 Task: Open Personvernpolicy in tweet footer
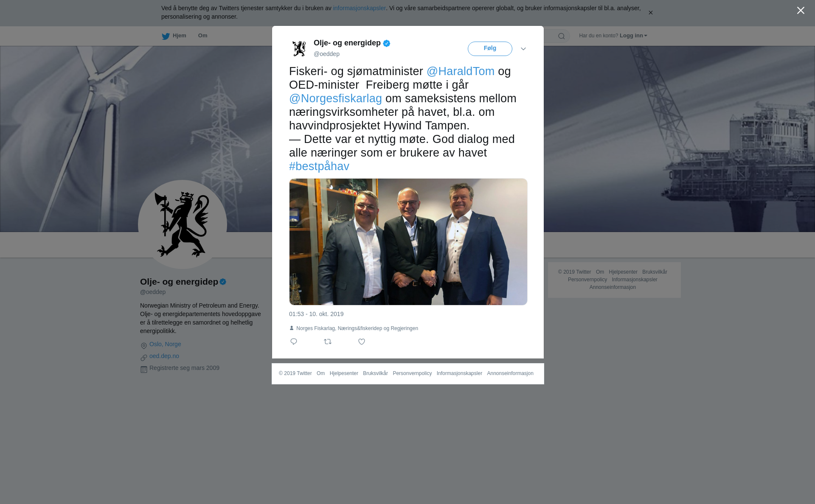point(412,373)
